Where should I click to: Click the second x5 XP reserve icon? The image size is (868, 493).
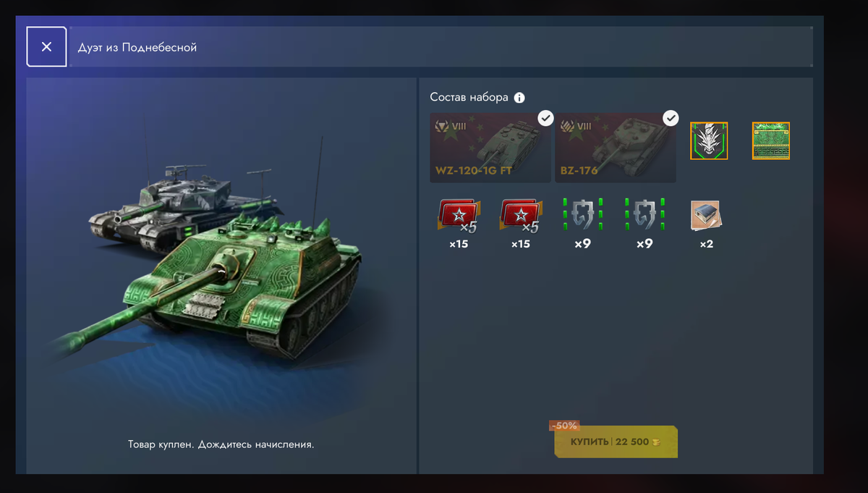click(521, 216)
